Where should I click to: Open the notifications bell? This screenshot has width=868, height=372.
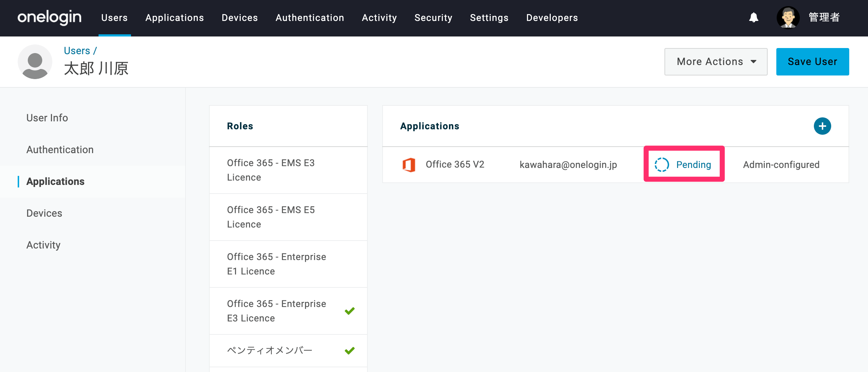(754, 17)
